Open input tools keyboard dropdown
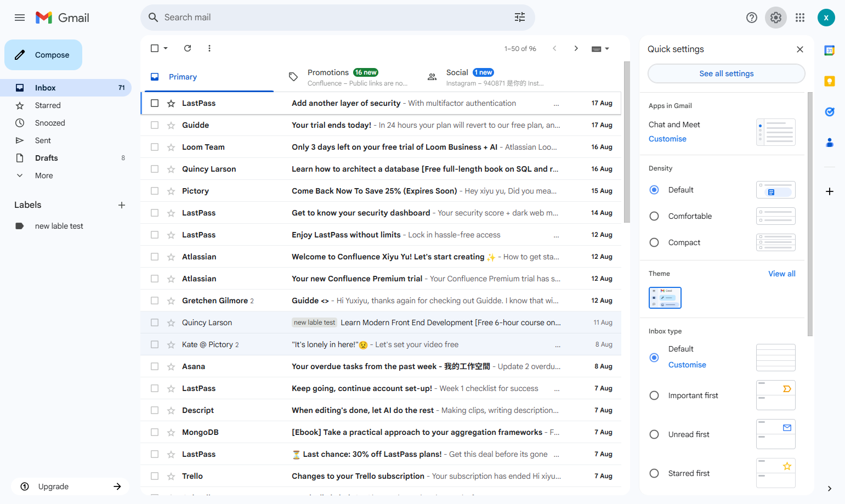 point(600,49)
